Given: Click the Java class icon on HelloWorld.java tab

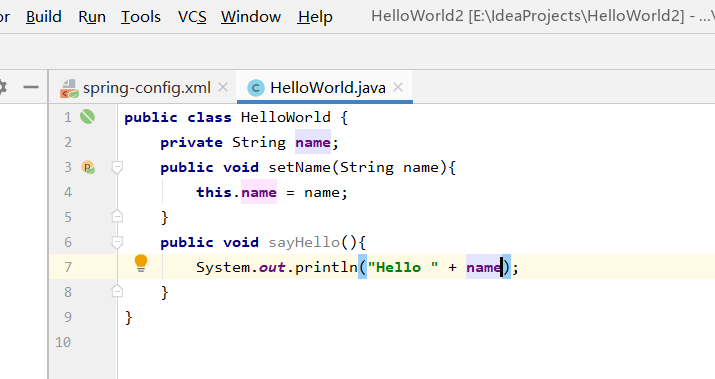Looking at the screenshot, I should (256, 88).
